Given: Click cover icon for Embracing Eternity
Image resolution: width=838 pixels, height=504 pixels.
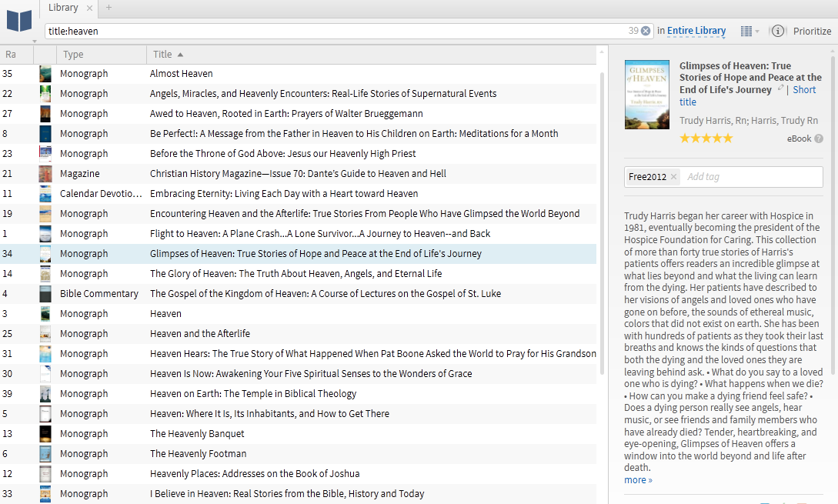Looking at the screenshot, I should tap(45, 194).
